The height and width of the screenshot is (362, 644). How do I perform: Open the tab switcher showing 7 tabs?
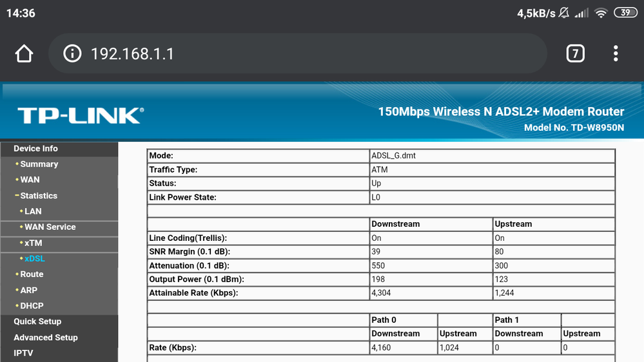(575, 53)
